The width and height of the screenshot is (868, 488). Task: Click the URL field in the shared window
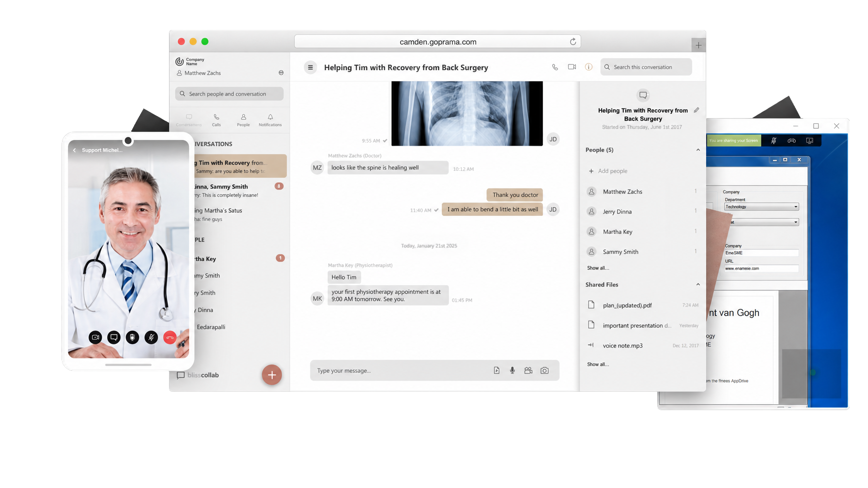coord(761,268)
